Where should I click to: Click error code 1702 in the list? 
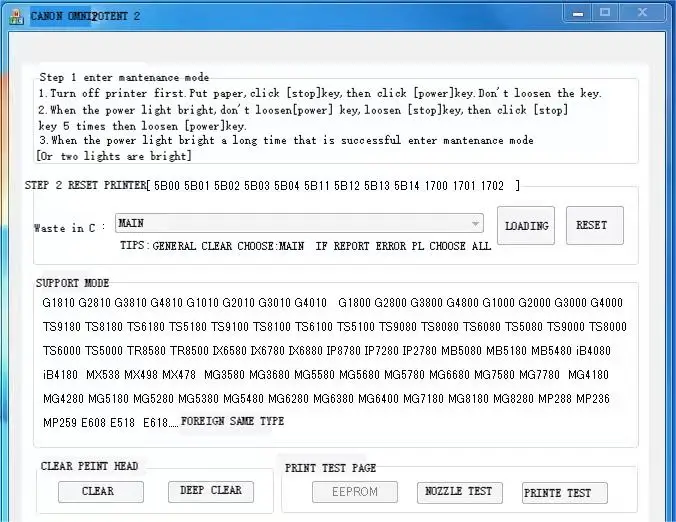492,186
